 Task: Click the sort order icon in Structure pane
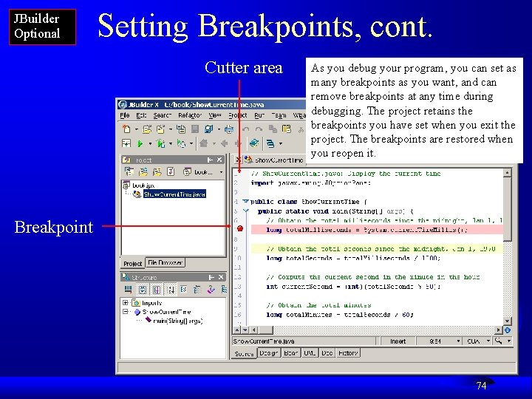pyautogui.click(x=171, y=290)
